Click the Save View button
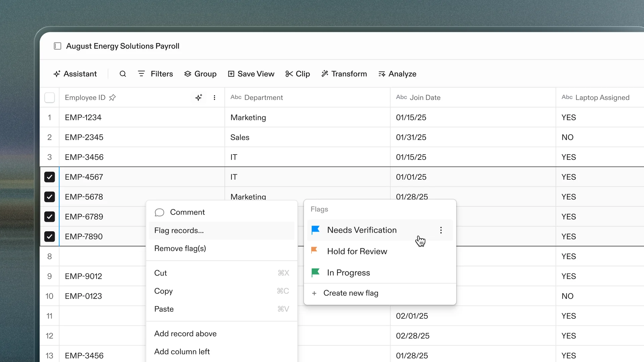 tap(251, 74)
